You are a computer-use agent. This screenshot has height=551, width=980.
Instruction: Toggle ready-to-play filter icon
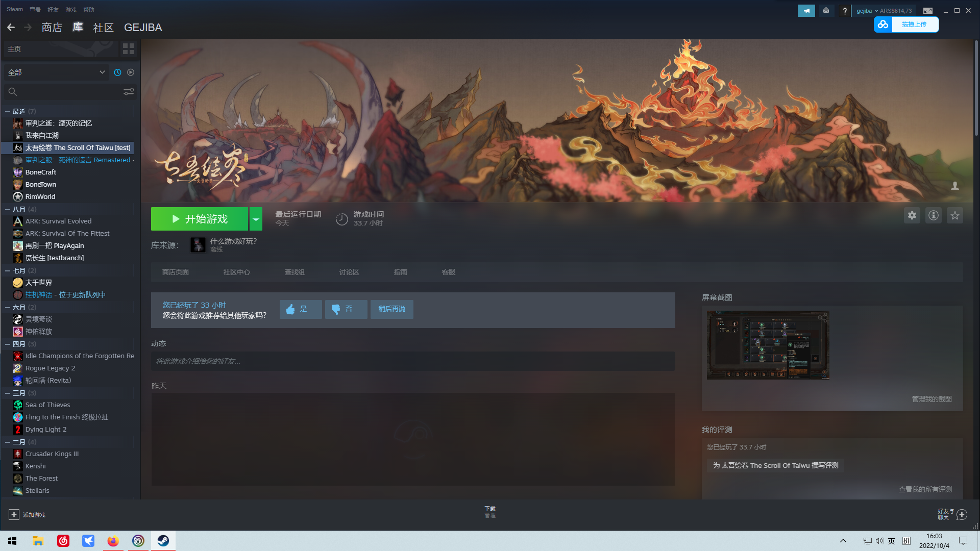click(x=131, y=72)
